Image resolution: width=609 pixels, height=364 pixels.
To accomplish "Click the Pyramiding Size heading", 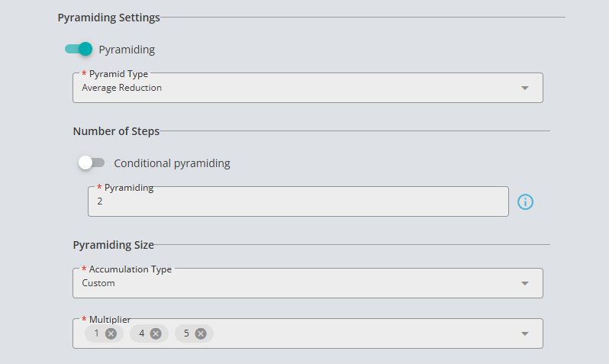I will (x=114, y=245).
